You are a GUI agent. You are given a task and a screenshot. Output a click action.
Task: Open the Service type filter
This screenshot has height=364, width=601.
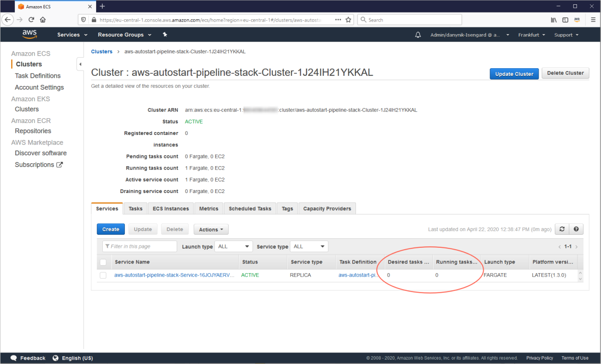pos(309,246)
